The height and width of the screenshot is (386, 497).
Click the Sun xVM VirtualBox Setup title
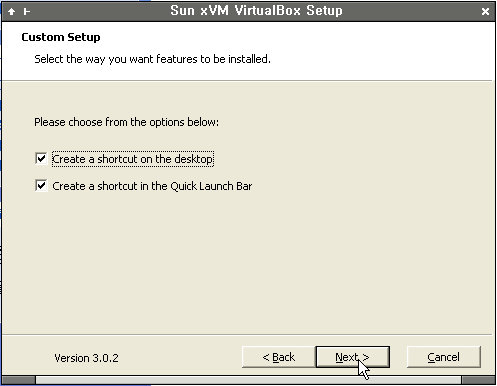pos(256,11)
